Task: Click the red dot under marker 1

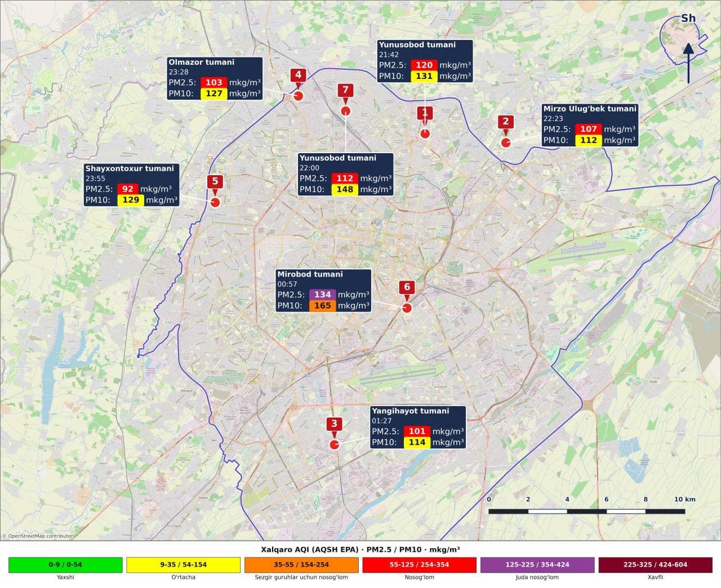Action: [425, 133]
